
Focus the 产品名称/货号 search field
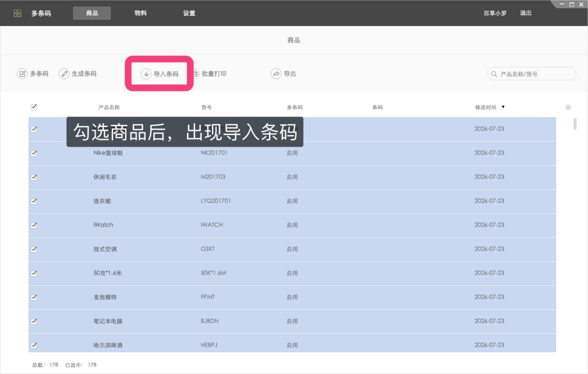tap(532, 74)
